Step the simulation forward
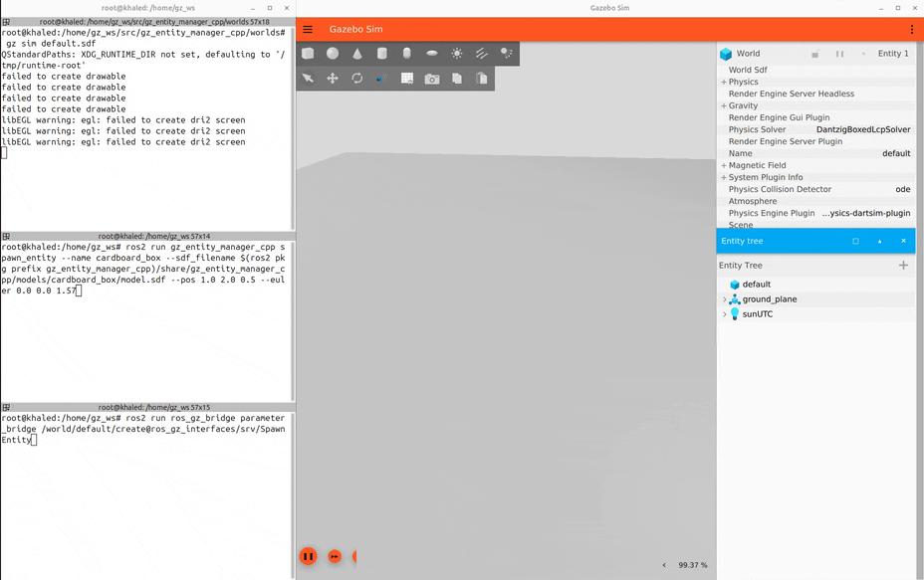 pyautogui.click(x=335, y=556)
